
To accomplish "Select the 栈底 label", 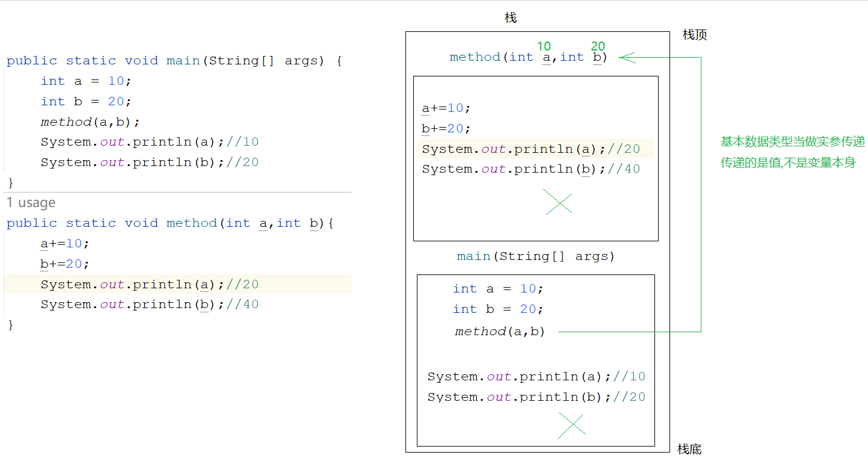I will [x=689, y=450].
